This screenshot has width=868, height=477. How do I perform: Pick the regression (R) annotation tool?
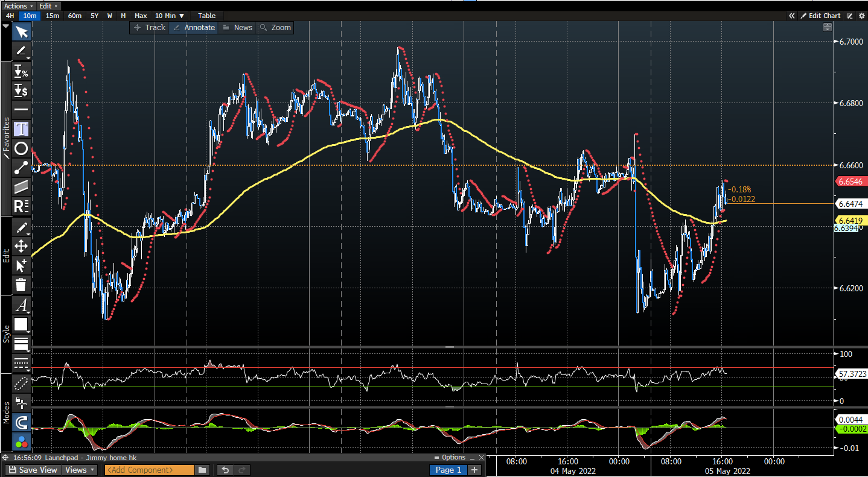[21, 206]
